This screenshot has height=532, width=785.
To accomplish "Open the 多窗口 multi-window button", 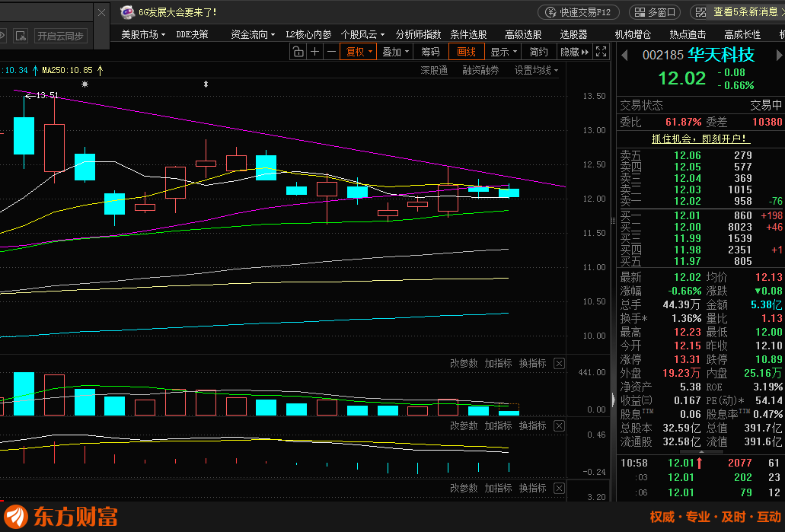I will click(x=655, y=12).
